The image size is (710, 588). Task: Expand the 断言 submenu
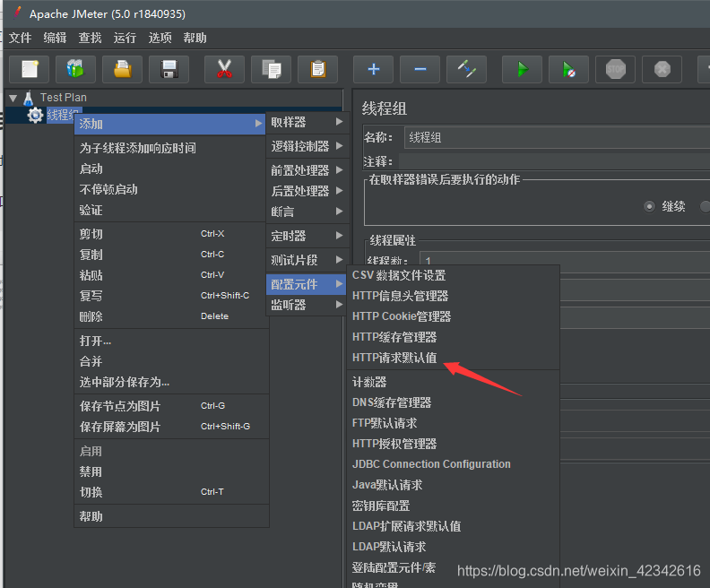coord(307,212)
